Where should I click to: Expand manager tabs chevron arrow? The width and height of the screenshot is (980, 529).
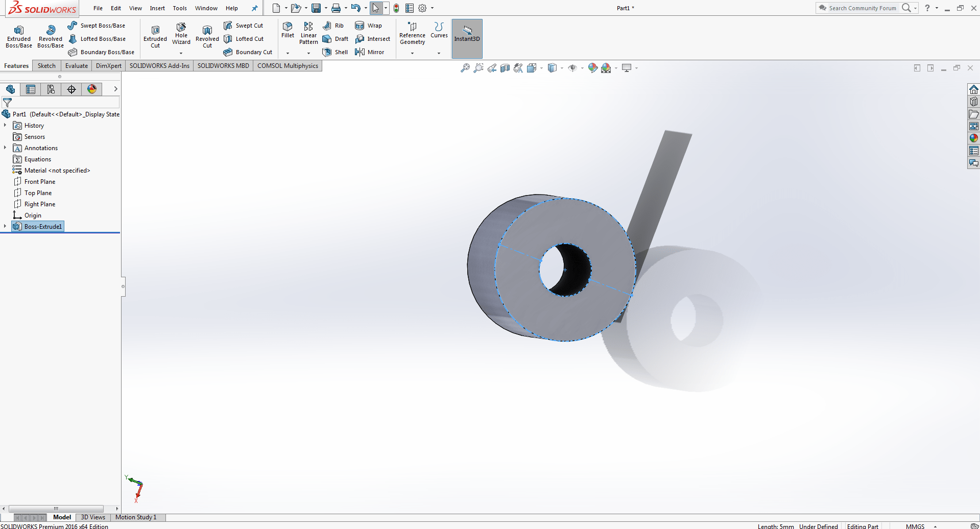point(116,89)
